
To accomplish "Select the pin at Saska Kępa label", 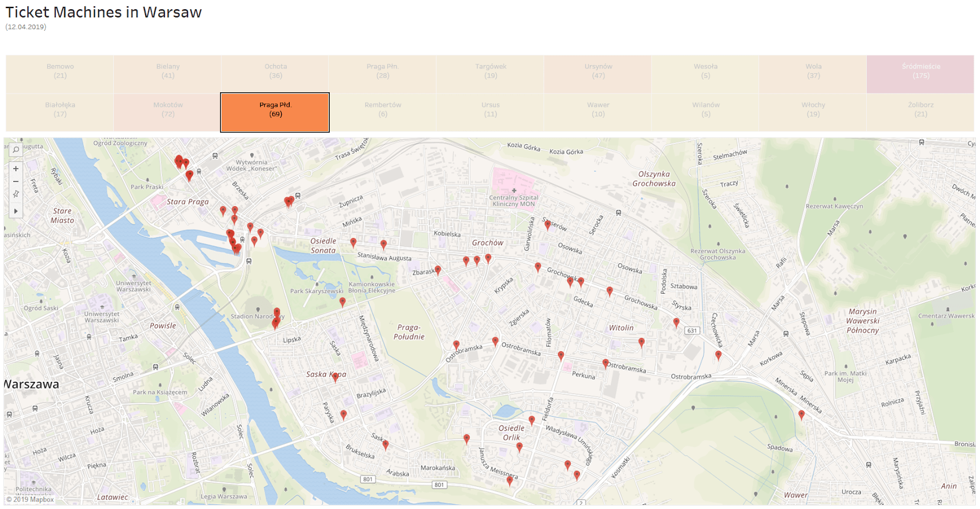I will point(335,377).
